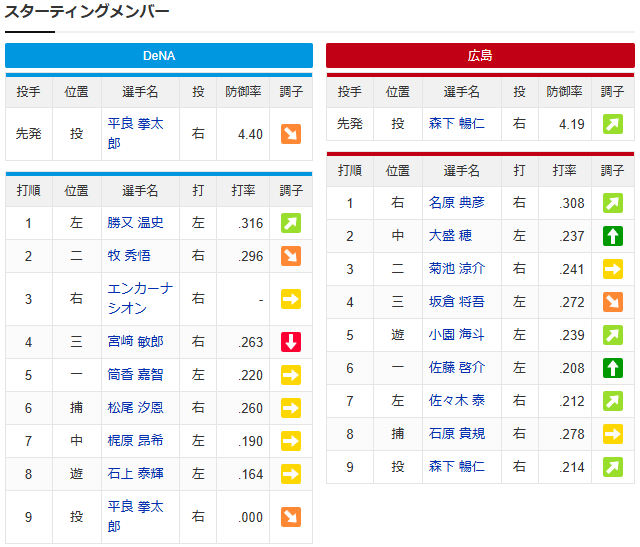The height and width of the screenshot is (547, 640).
Task: Click the green up-right arrow beside 勝又 温史
Action: (x=291, y=223)
